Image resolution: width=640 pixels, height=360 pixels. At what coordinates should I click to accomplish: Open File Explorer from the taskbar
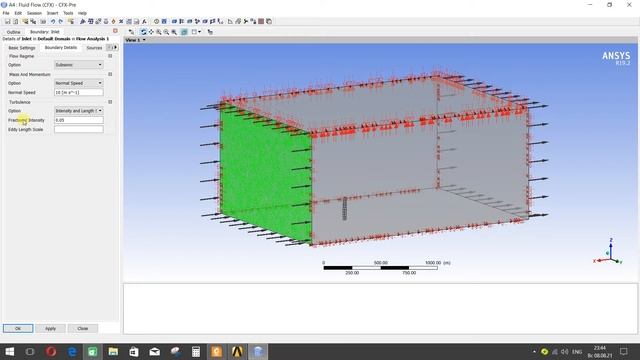(x=113, y=351)
